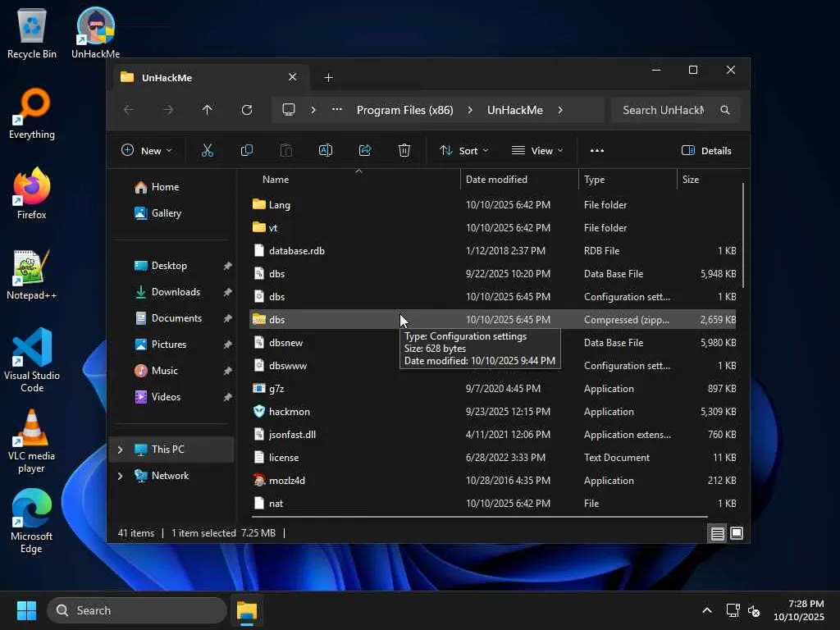The image size is (840, 630).
Task: Click UnHackMe breadcrumb segment
Action: pyautogui.click(x=515, y=110)
